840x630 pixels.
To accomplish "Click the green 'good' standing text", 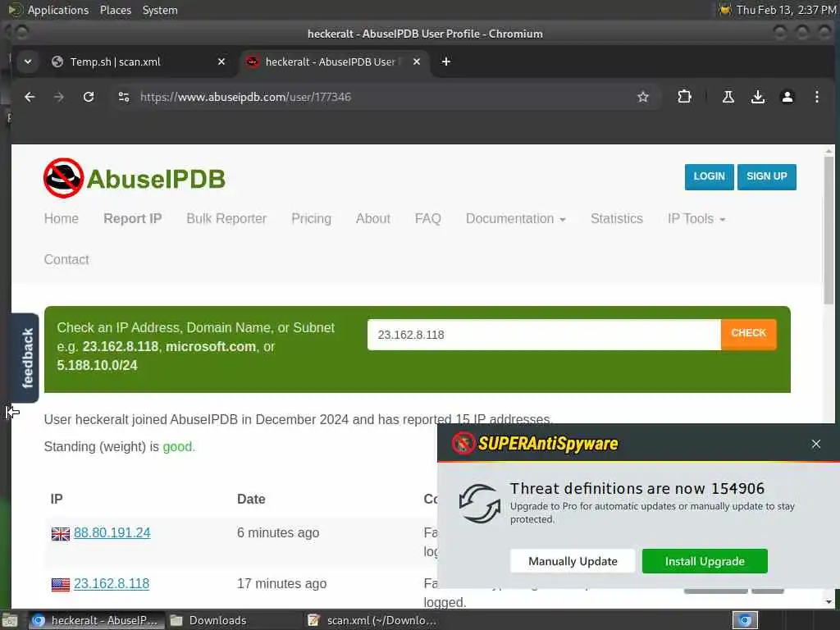I will (x=177, y=447).
